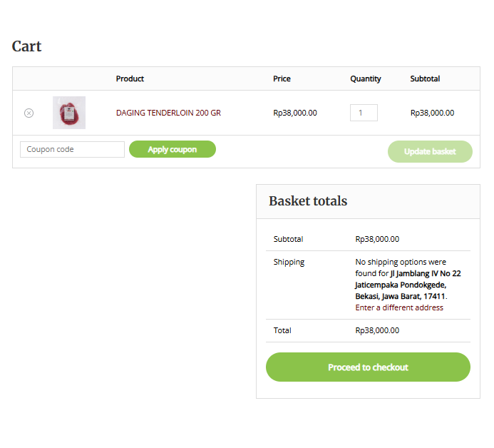Click the Quantity column header
This screenshot has height=448, width=494.
pyautogui.click(x=366, y=78)
